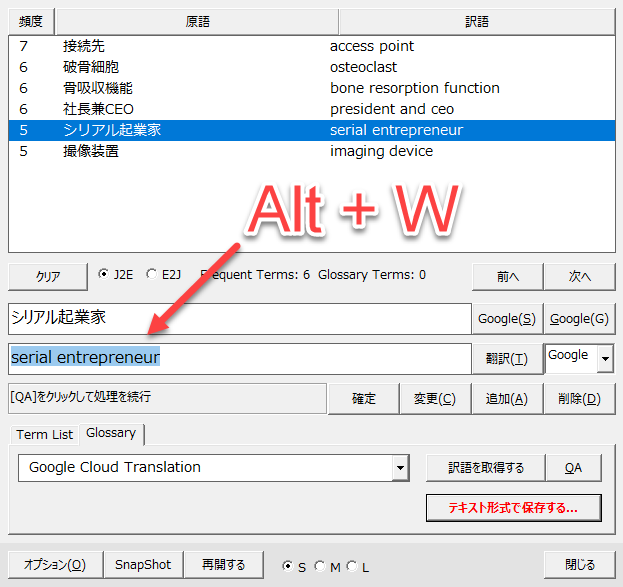
Task: Click the red テキスト形式で保存する button
Action: (513, 507)
